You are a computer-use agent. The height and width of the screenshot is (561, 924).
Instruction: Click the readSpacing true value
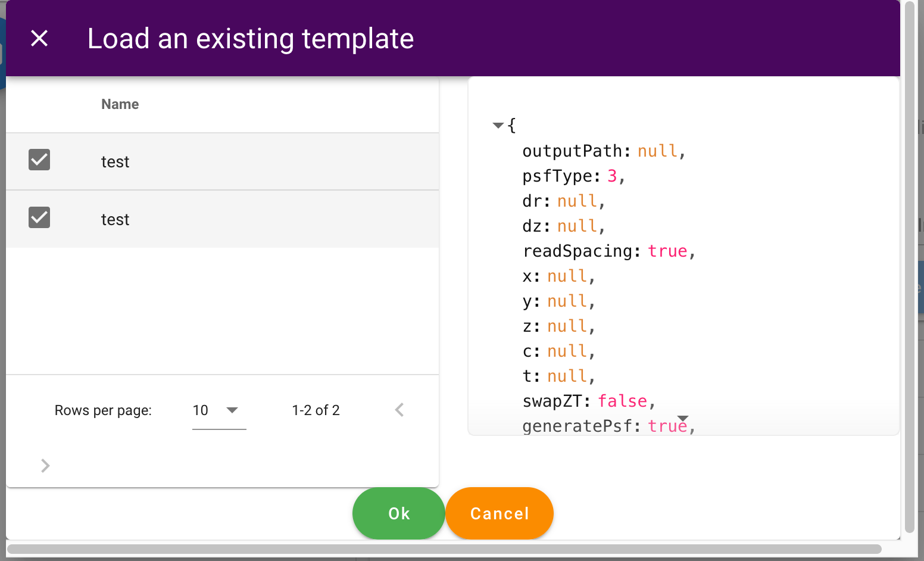click(667, 251)
